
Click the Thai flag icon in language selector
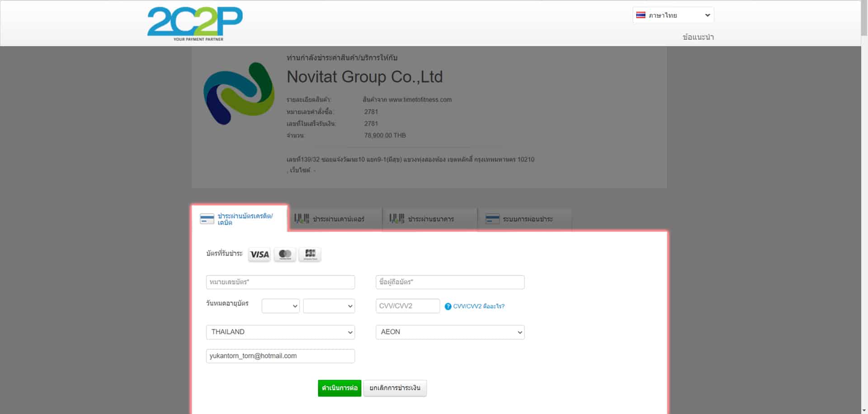641,15
